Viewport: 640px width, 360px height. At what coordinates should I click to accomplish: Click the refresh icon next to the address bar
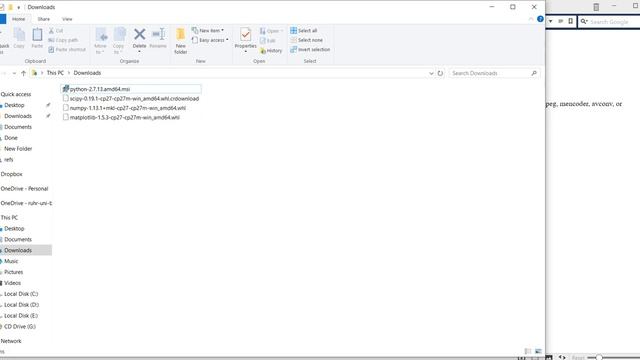click(x=440, y=73)
